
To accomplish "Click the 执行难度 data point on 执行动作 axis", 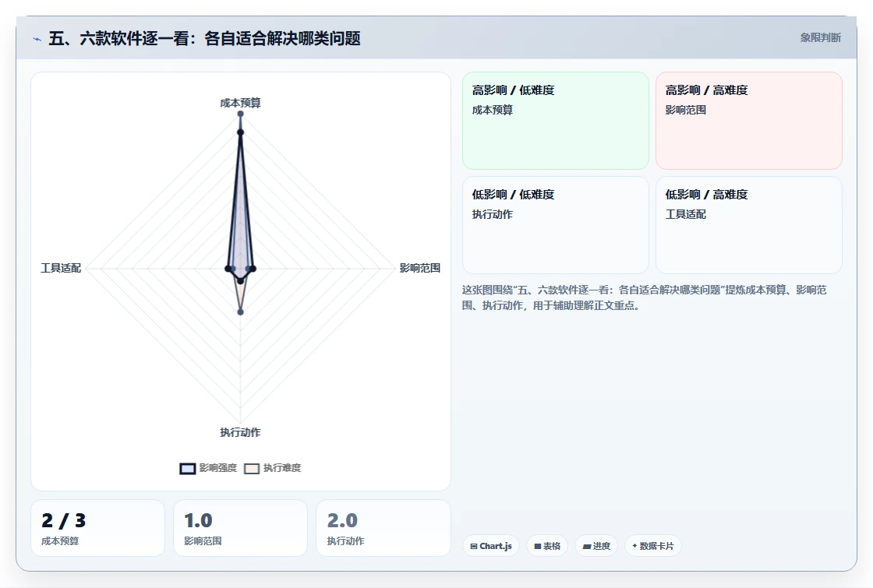I will (x=241, y=312).
